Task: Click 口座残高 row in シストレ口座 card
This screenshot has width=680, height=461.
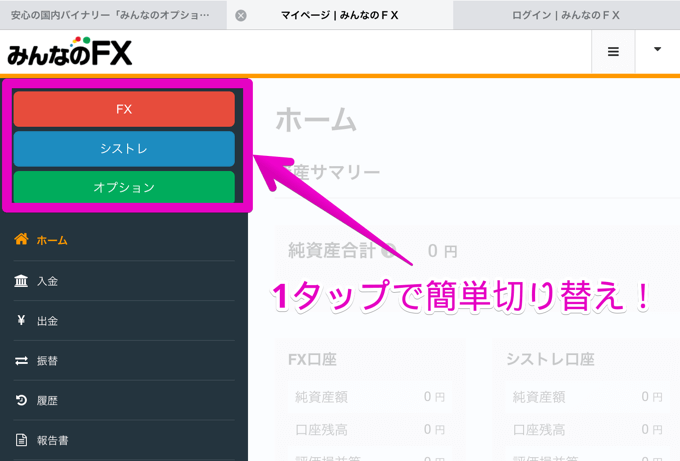Action: pos(588,430)
